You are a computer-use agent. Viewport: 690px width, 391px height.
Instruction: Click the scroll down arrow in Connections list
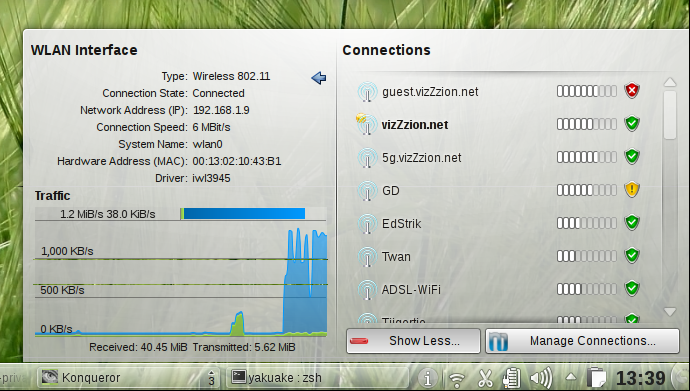pyautogui.click(x=670, y=311)
